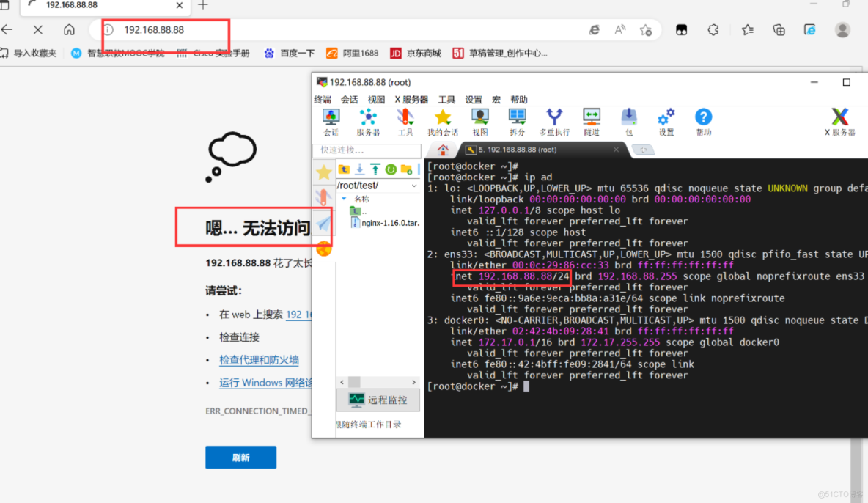The height and width of the screenshot is (503, 868).
Task: Open the Tools knife sidebar tab
Action: 324,197
